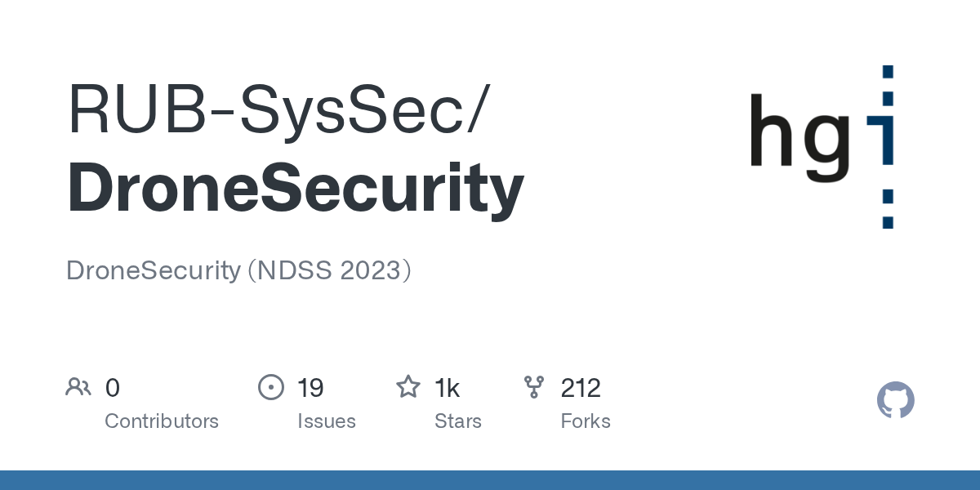Click the star count 1k
The image size is (980, 490).
coord(447,388)
